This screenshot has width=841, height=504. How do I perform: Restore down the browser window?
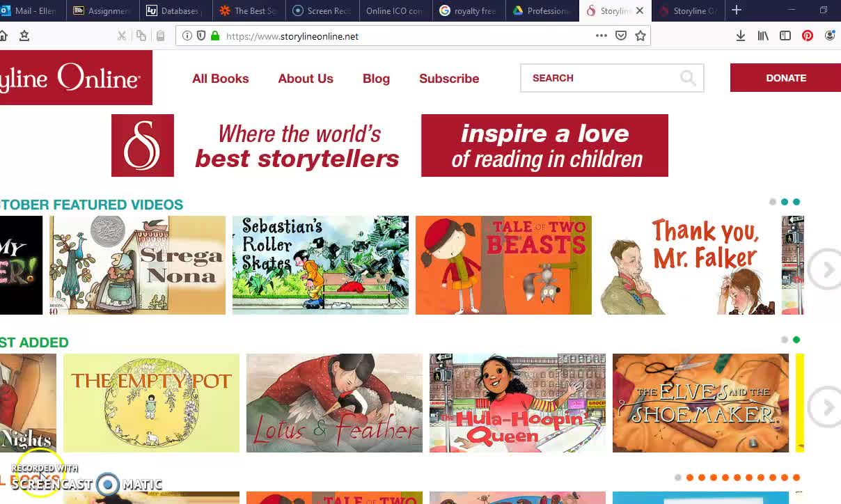(x=824, y=10)
